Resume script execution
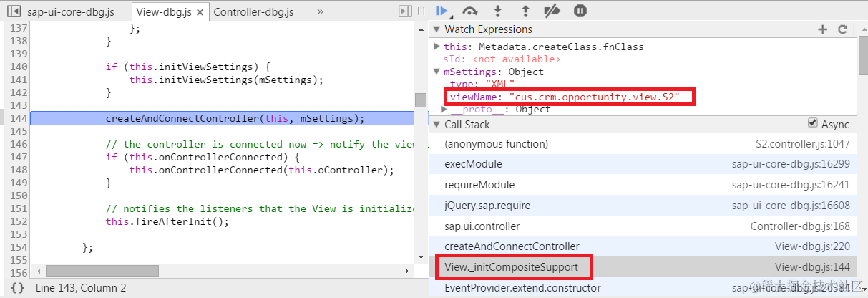The image size is (868, 298). (442, 11)
